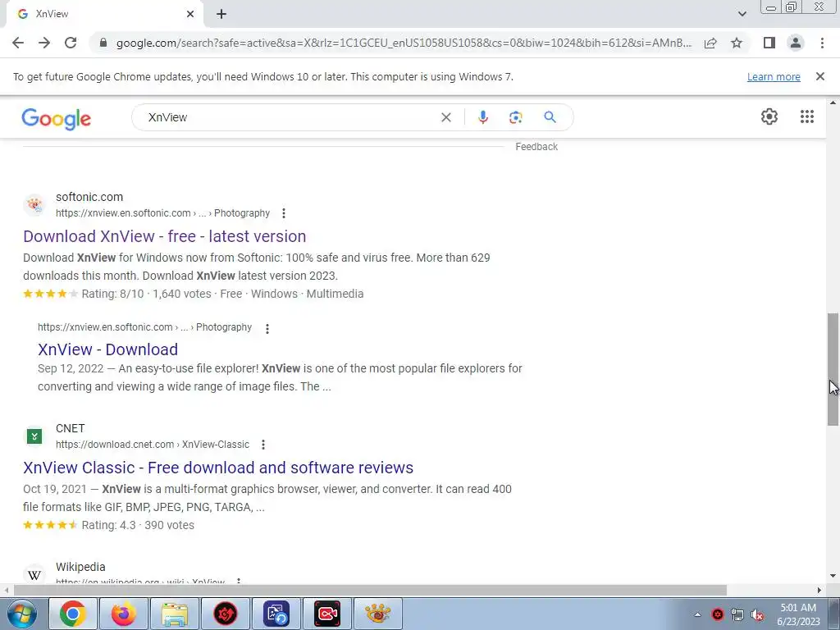Open options for 'XnView - Download' result
This screenshot has width=840, height=630.
pyautogui.click(x=267, y=328)
